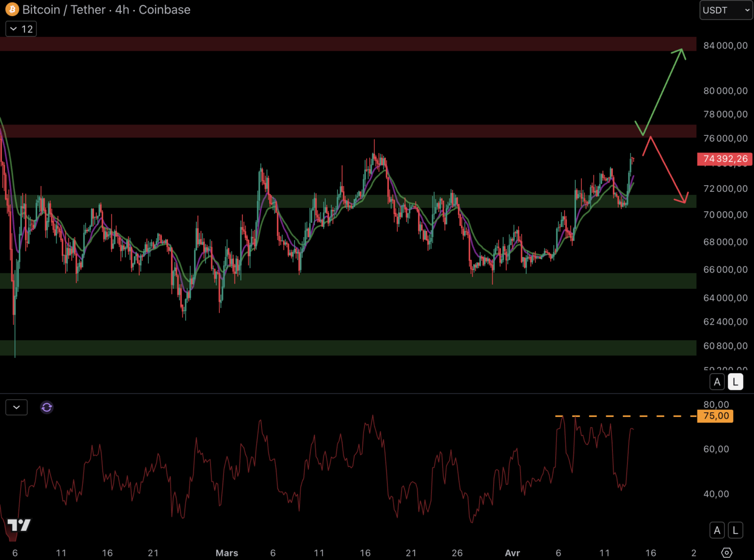This screenshot has height=560, width=754.
Task: Click the Bitcoin symbol logo icon
Action: [12, 9]
